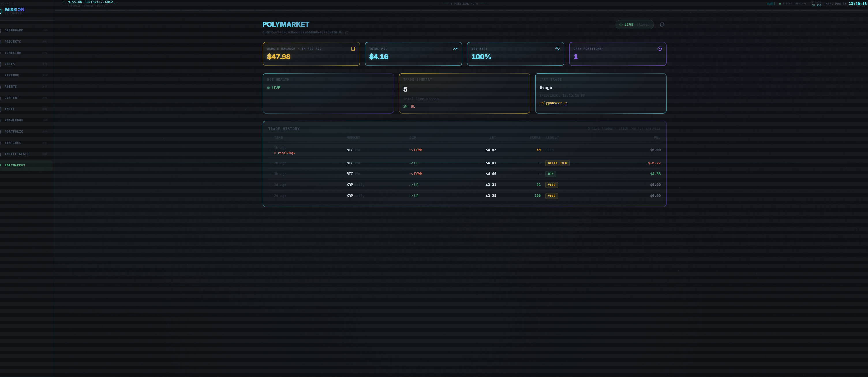This screenshot has height=377, width=868.
Task: Click the signal strength bars in the top status bar
Action: [771, 4]
